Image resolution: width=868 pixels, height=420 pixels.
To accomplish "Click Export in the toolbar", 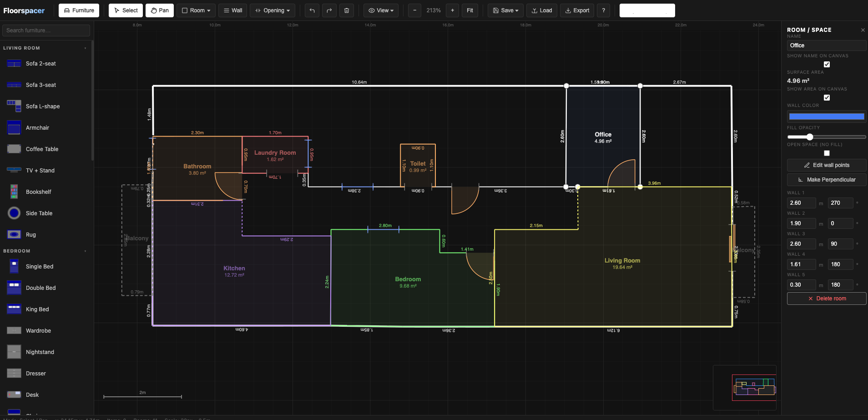I will [577, 10].
